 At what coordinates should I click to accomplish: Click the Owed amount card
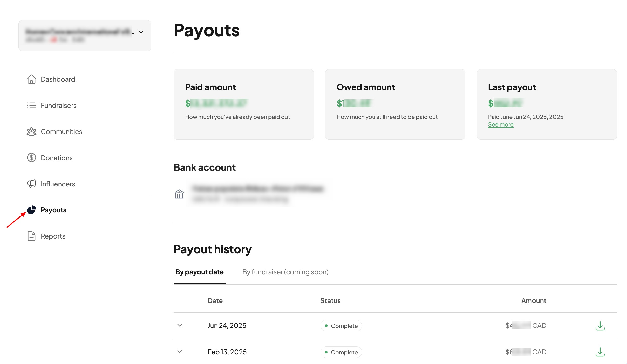coord(395,104)
